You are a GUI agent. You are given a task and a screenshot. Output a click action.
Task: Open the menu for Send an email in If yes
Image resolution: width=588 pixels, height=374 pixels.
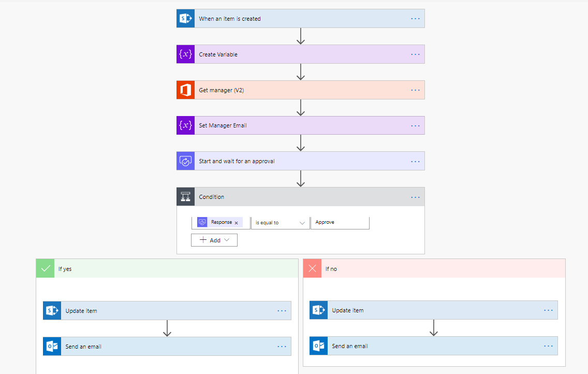coord(282,346)
